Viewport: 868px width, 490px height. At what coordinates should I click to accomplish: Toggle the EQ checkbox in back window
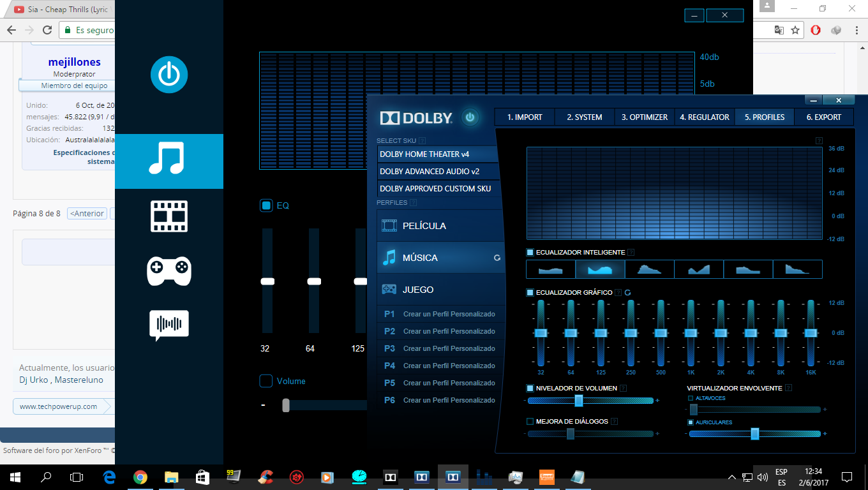pos(266,205)
